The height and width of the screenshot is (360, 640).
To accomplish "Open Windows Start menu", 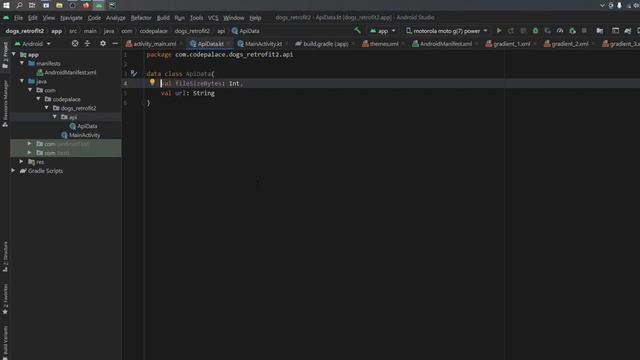I will [6, 5].
